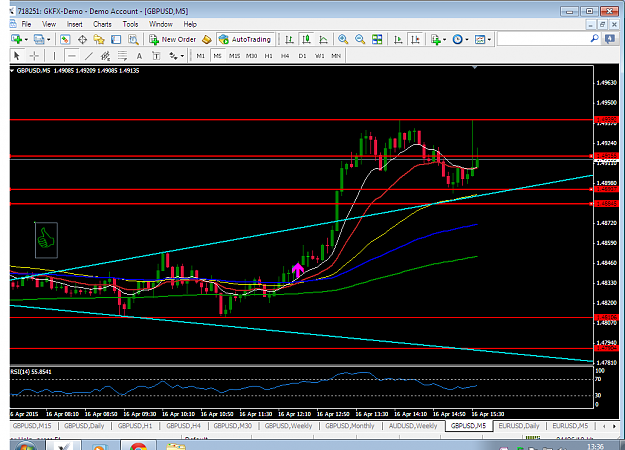Screen dimensions: 625x450
Task: Click the Periods clock icon
Action: pyautogui.click(x=458, y=39)
